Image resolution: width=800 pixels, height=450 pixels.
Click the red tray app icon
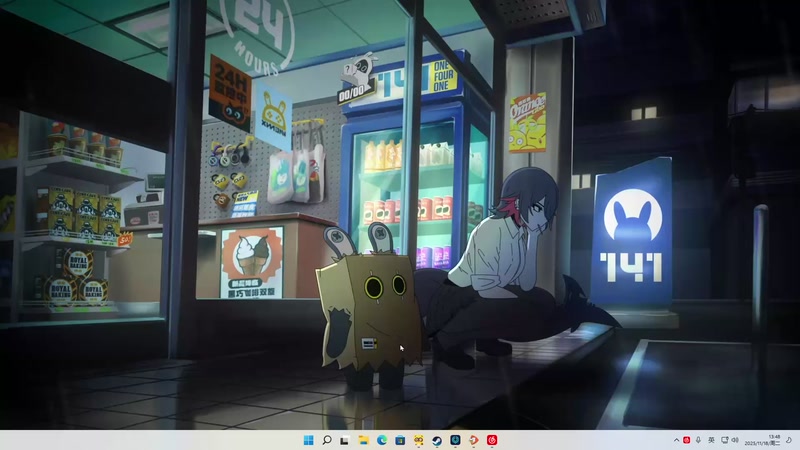(687, 440)
